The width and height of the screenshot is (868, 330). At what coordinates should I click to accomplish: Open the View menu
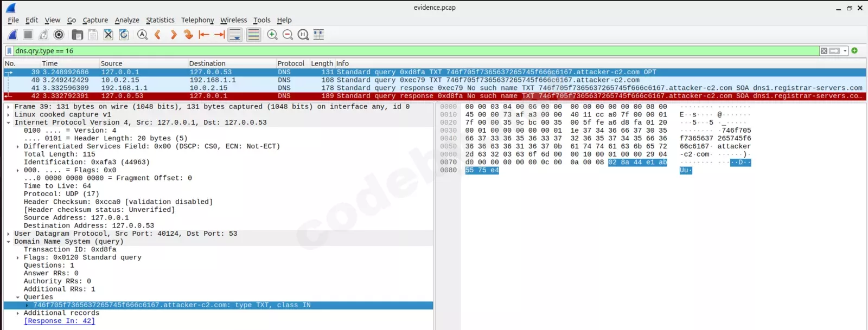click(53, 20)
